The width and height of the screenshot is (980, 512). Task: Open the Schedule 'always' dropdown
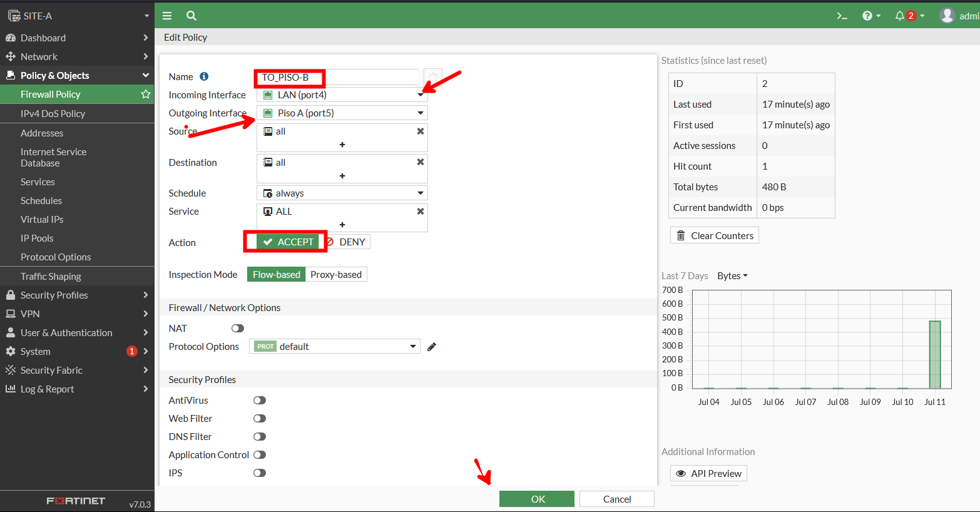tap(342, 193)
